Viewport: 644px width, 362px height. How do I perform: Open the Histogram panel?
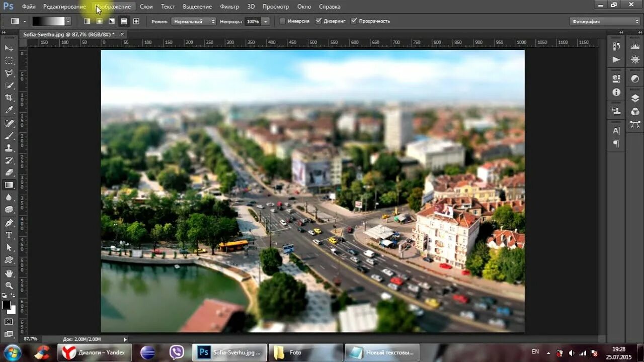[635, 47]
